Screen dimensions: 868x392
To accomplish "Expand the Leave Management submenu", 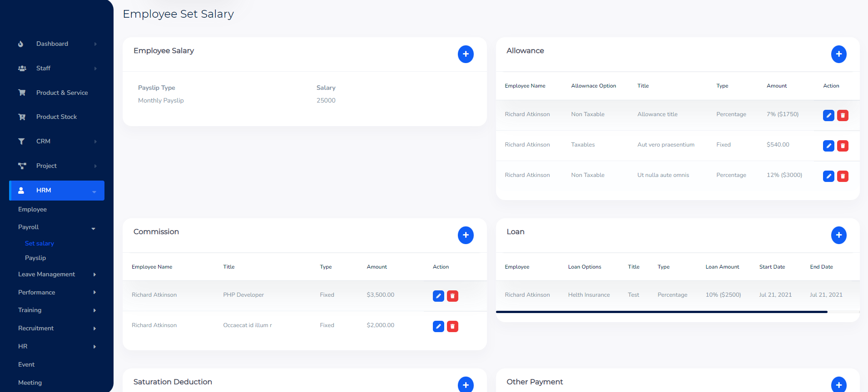I will [x=57, y=274].
